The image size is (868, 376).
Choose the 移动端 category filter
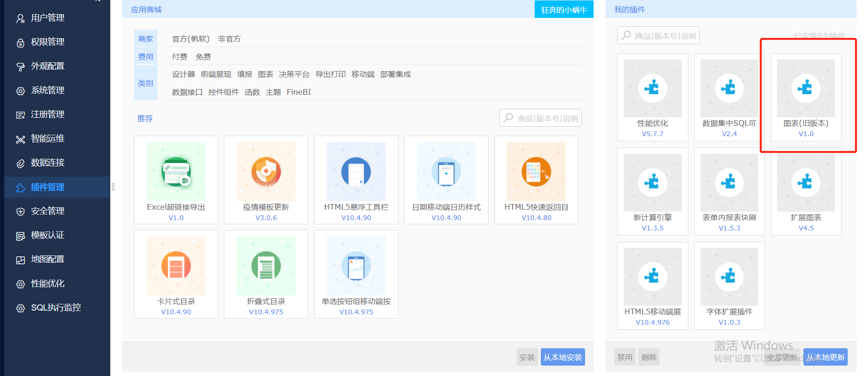(x=363, y=74)
